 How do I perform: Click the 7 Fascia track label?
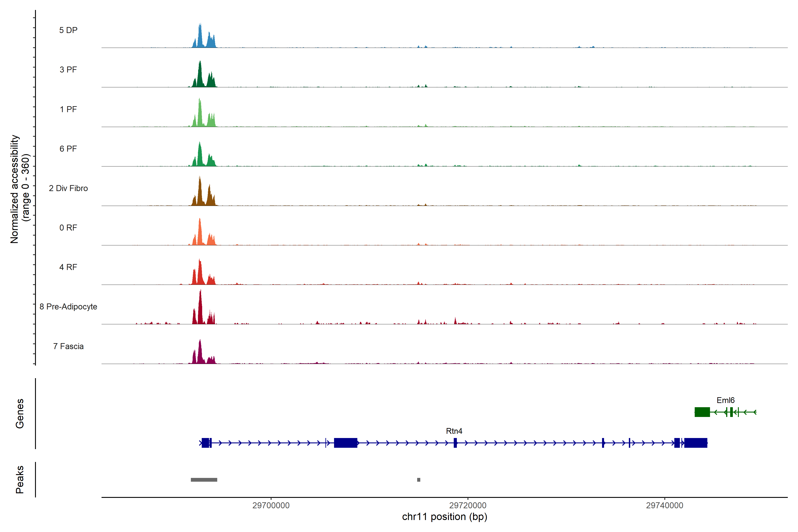[68, 346]
